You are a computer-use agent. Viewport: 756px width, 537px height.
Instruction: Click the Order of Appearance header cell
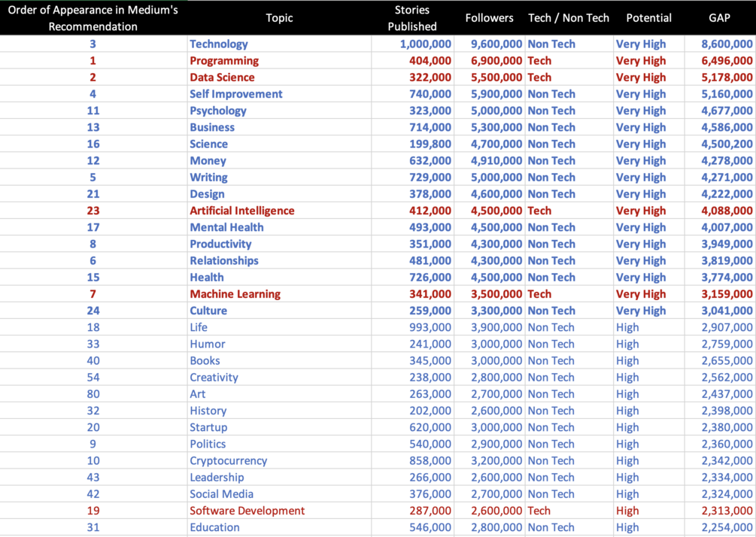coord(93,18)
